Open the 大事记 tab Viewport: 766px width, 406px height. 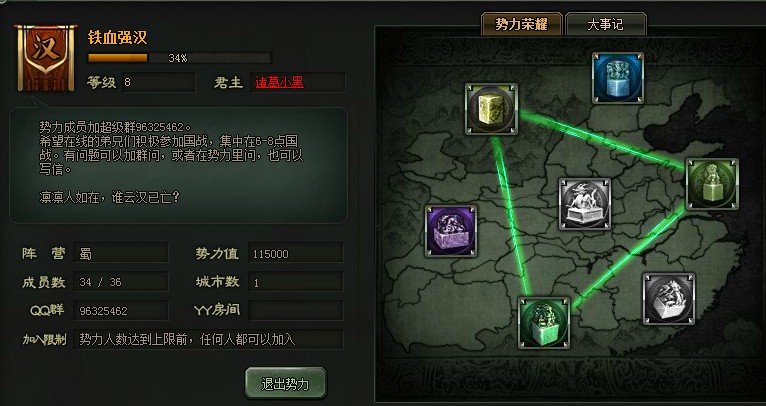click(606, 24)
